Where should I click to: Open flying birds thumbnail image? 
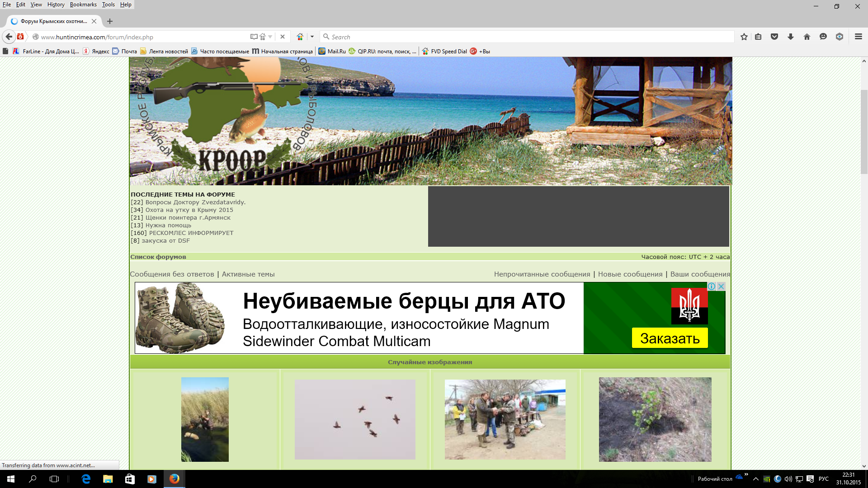tap(355, 419)
